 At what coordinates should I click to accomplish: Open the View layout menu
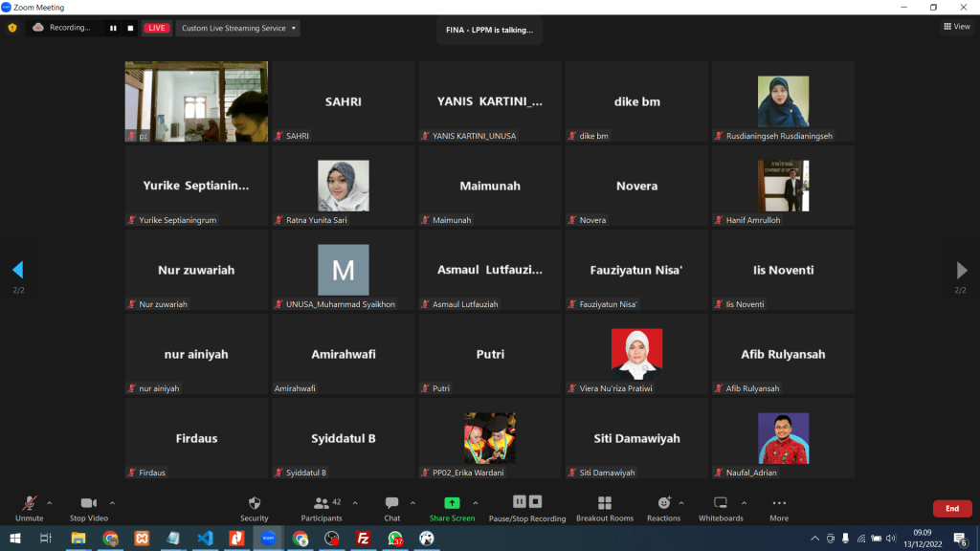click(x=956, y=27)
